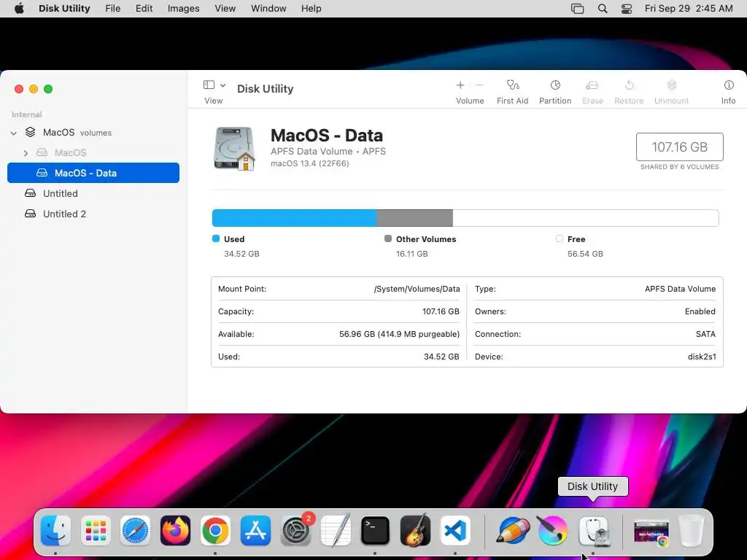This screenshot has width=747, height=560.
Task: Open Launchpad from the Dock
Action: coord(96,531)
